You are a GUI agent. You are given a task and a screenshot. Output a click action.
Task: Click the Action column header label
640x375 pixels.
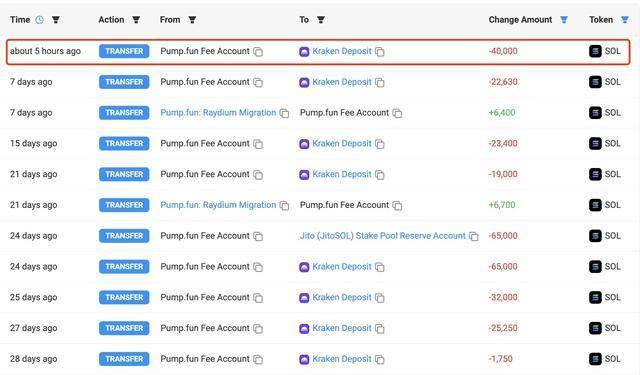(x=111, y=20)
